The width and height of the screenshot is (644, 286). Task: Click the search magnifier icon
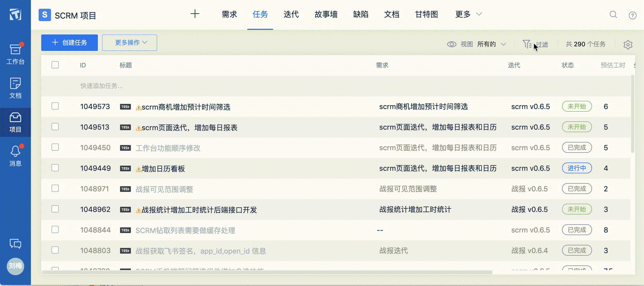coord(613,15)
